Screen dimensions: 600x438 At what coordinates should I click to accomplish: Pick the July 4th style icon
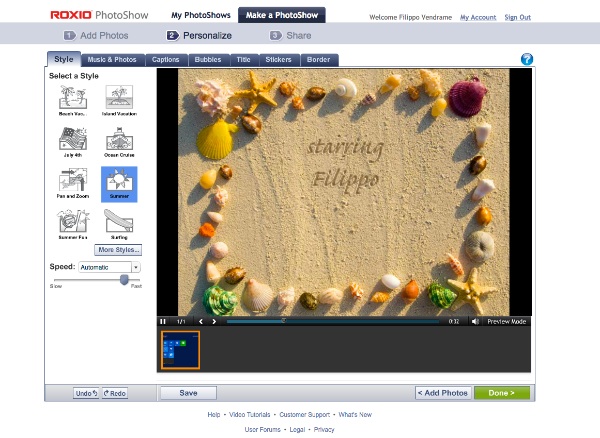pos(73,139)
